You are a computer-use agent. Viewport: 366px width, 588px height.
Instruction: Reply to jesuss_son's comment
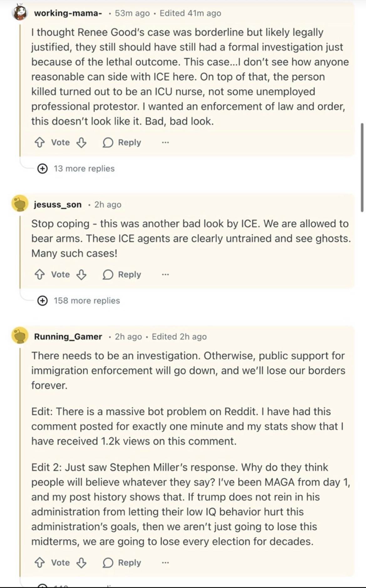point(122,275)
